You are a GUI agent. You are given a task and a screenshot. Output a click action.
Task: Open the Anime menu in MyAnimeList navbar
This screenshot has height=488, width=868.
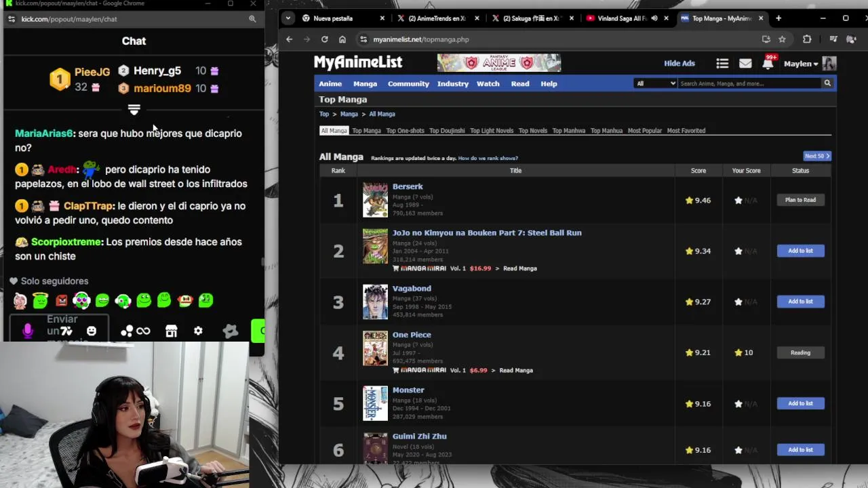330,83
